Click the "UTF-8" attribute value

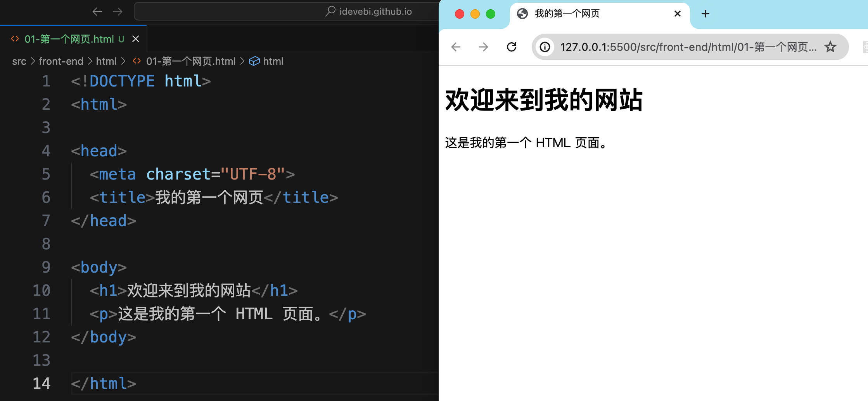point(253,174)
